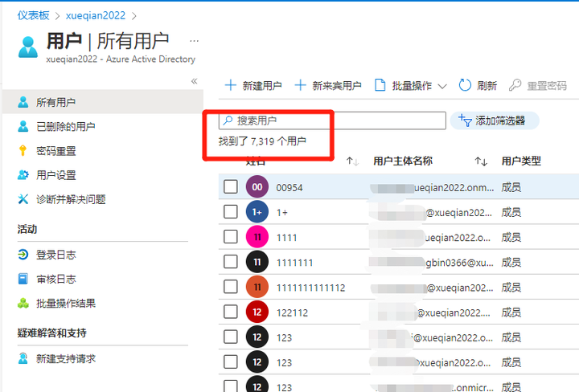579x392 pixels.
Task: Select 所有用户 in the sidebar
Action: 103,102
